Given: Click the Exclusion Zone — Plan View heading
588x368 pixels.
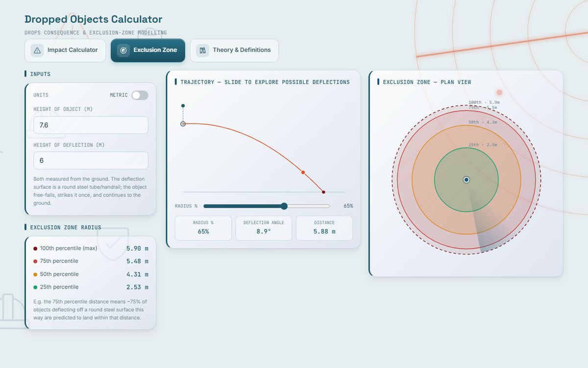Looking at the screenshot, I should pos(427,82).
